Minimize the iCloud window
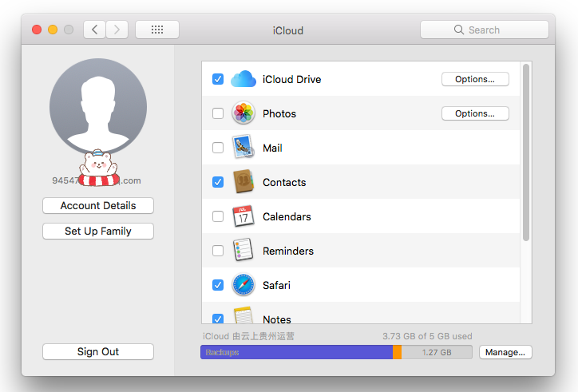The width and height of the screenshot is (578, 392). pos(53,30)
